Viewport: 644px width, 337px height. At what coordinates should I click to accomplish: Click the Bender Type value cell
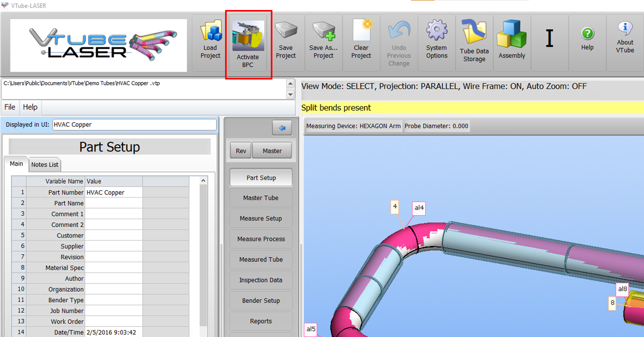(x=114, y=300)
